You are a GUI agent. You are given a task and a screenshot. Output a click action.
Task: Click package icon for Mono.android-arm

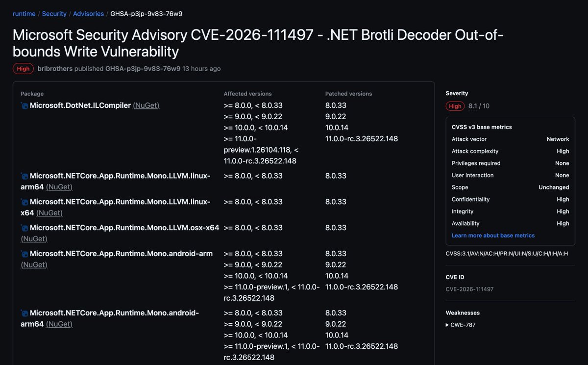24,254
